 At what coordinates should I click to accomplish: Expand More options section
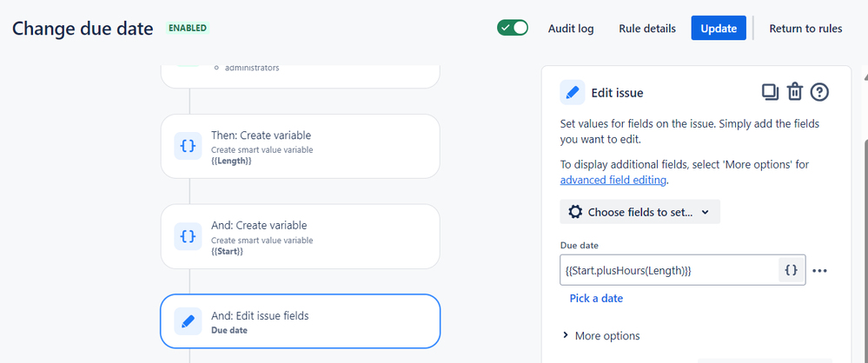601,336
